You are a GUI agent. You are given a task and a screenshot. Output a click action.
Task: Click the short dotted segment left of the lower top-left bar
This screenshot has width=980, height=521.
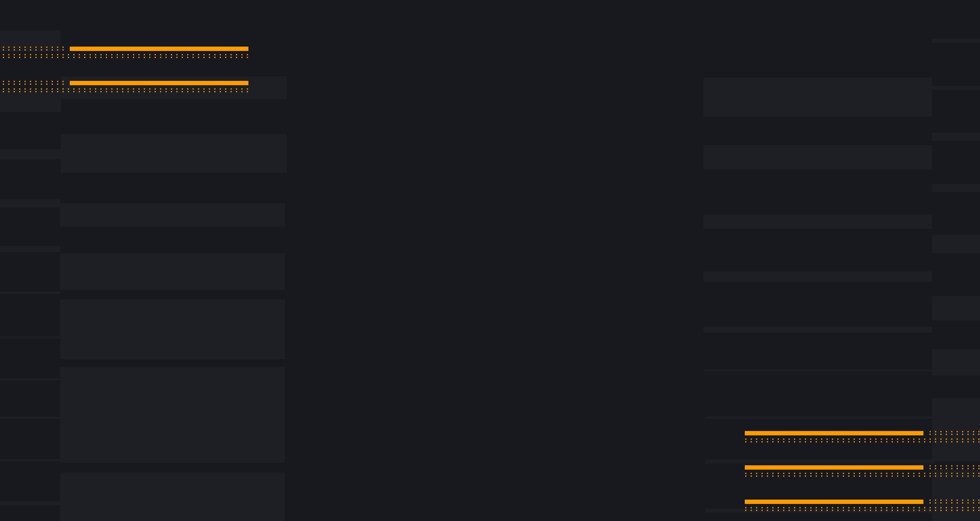33,83
